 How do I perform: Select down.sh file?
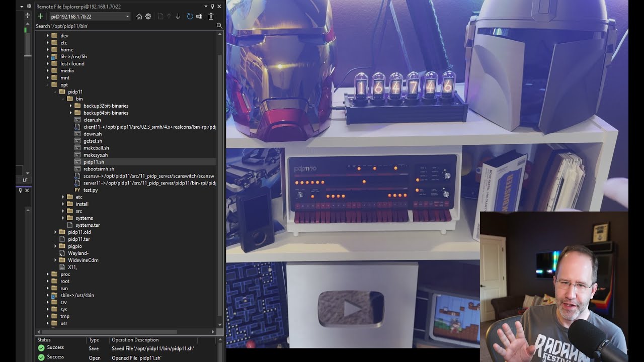[93, 134]
